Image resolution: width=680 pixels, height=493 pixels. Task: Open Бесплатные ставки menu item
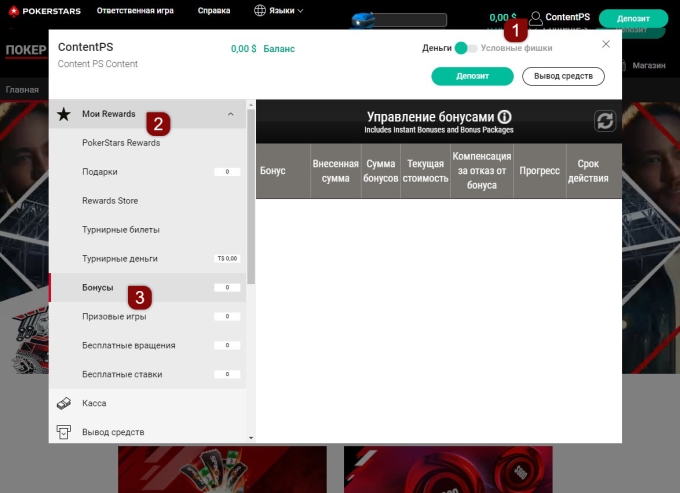click(x=147, y=374)
